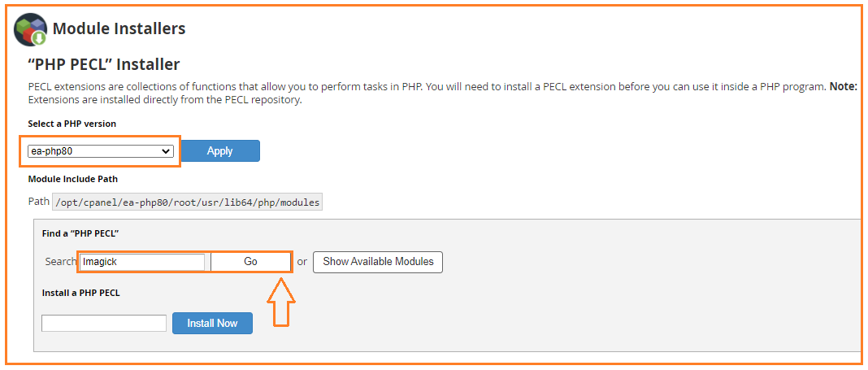Click the orange arrow annotation below Go
Viewport: 868px width, 370px height.
click(281, 302)
